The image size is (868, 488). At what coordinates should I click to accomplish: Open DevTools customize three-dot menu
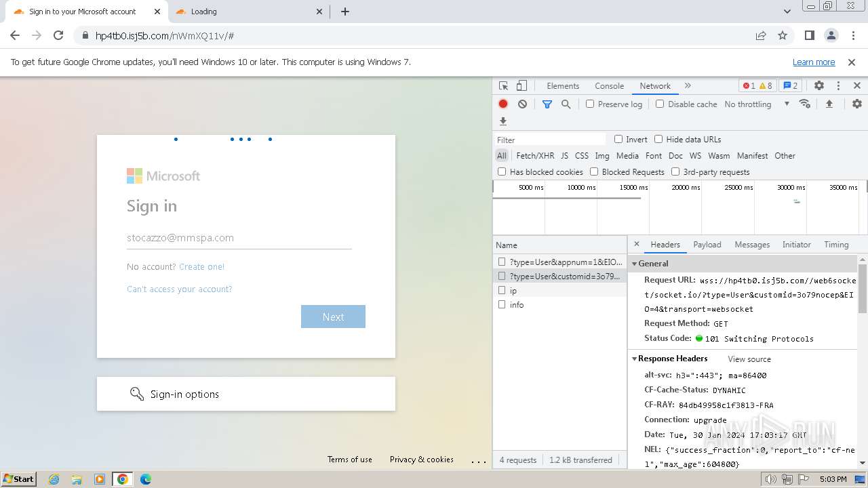coord(838,86)
